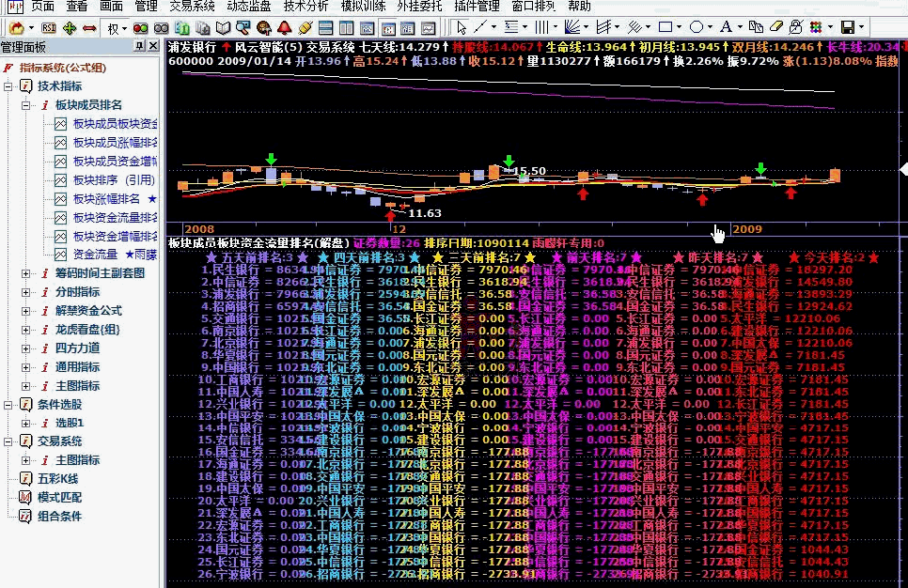908x588 pixels.
Task: Open the 页面 menu
Action: tap(42, 6)
